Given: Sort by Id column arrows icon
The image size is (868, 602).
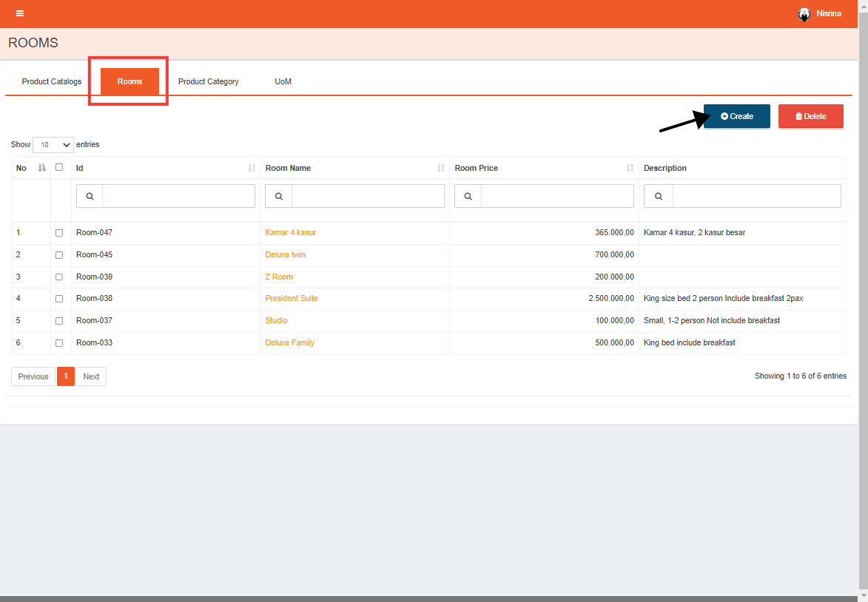Looking at the screenshot, I should (x=252, y=168).
